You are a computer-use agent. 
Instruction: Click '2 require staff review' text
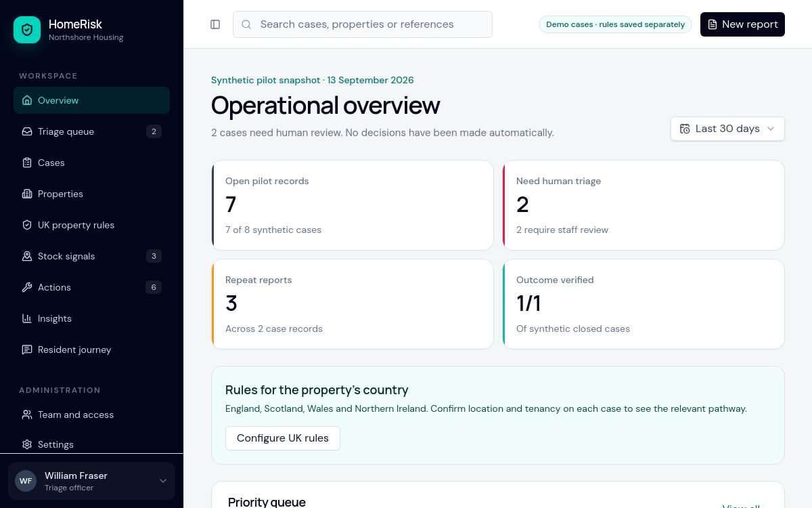tap(562, 230)
